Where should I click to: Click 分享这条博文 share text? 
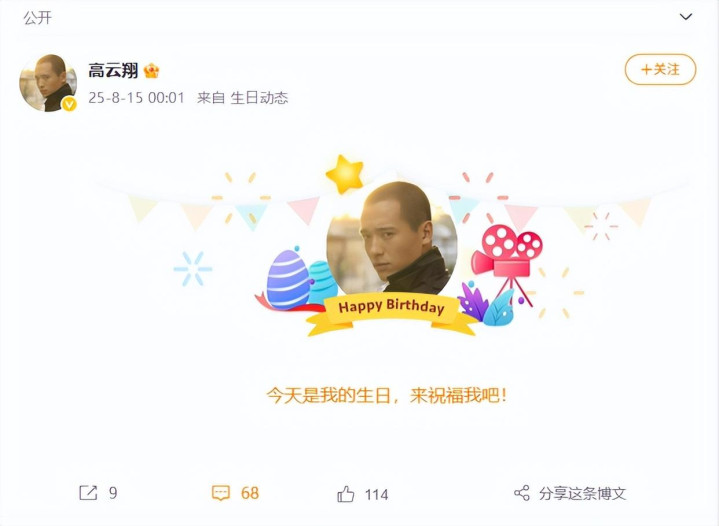tap(582, 493)
